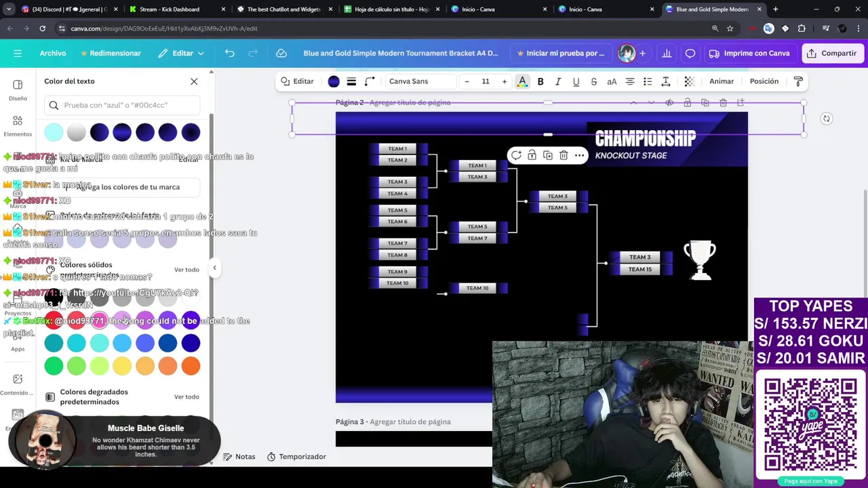Image resolution: width=868 pixels, height=488 pixels.
Task: Move page up with the chevron
Action: coord(633,102)
